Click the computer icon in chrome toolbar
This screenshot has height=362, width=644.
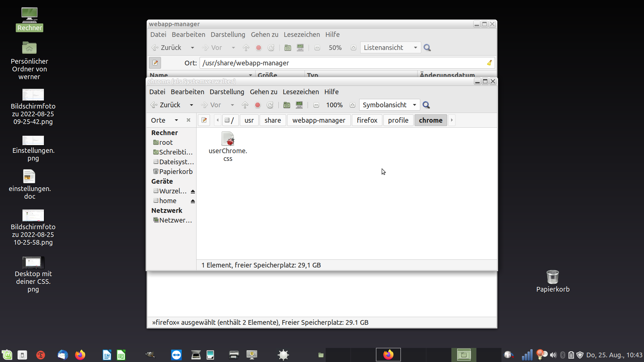tap(299, 105)
